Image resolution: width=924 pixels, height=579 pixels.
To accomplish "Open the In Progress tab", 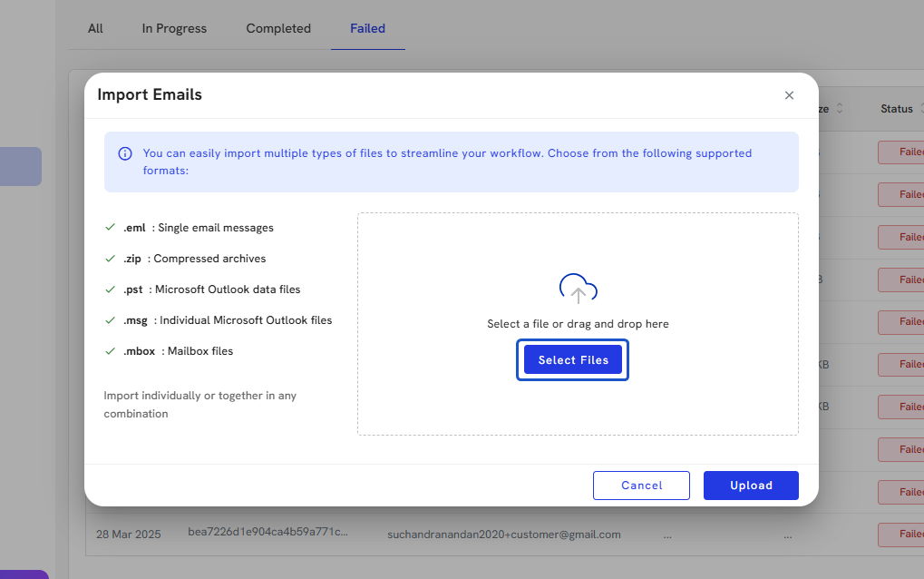I will click(x=174, y=29).
